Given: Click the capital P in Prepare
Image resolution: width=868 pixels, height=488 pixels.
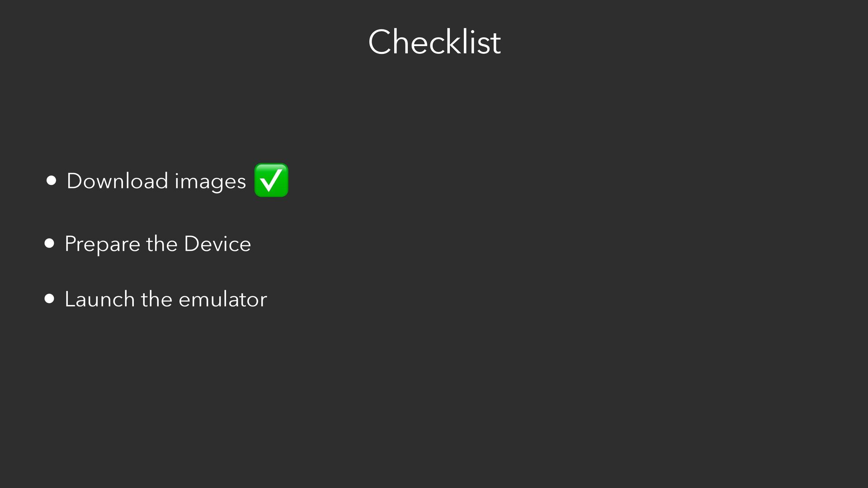Looking at the screenshot, I should coord(70,244).
